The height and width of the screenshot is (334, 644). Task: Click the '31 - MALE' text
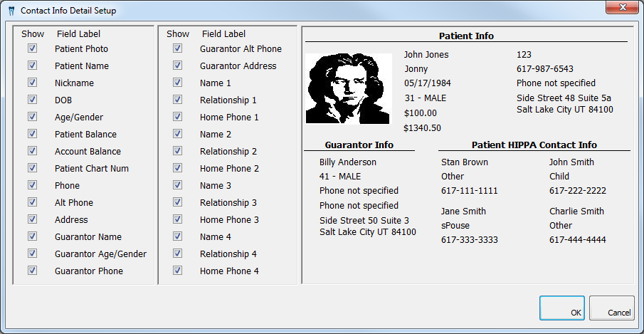point(425,98)
